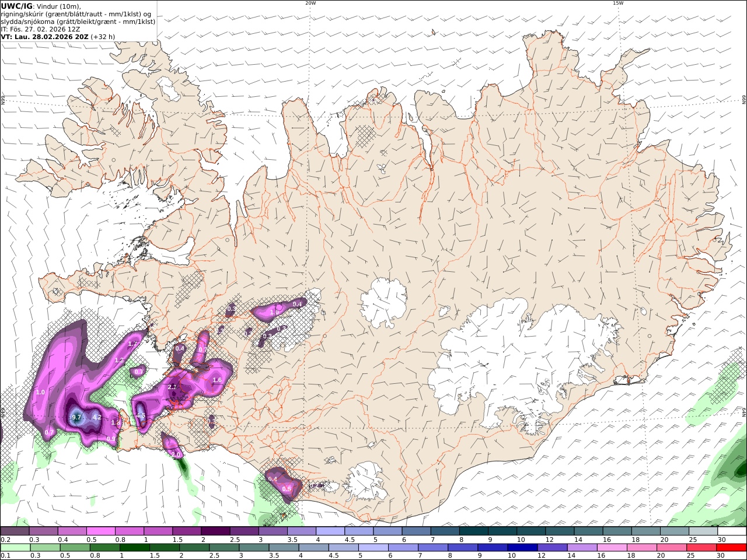
Task: Click the 0.6 value on the south coast
Action: coord(287,489)
